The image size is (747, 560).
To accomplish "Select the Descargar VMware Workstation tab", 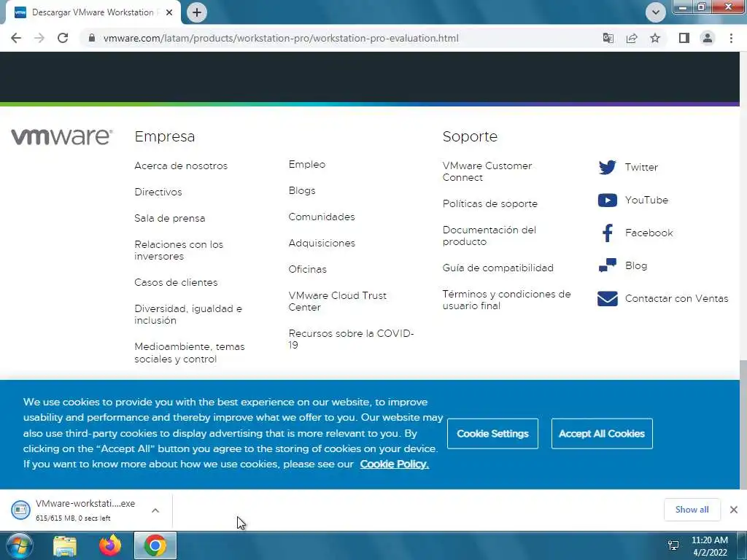I will tap(93, 12).
